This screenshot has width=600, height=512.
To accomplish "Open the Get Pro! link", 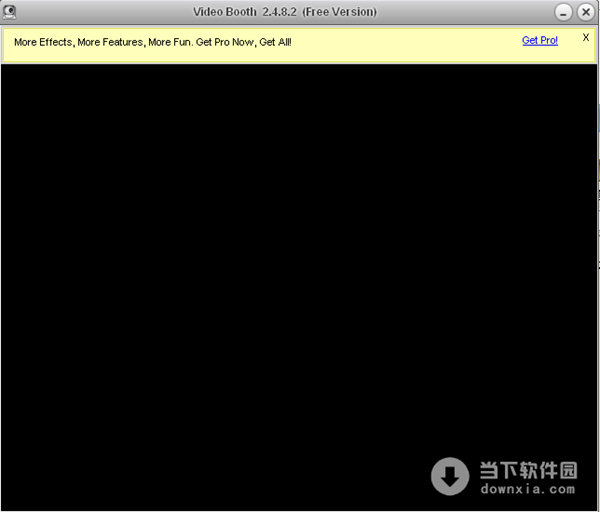I will pos(540,40).
